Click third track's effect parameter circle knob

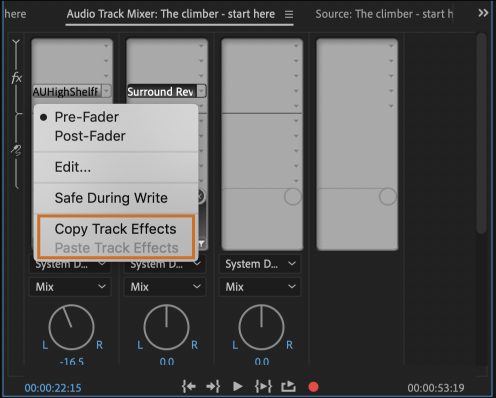(x=293, y=197)
